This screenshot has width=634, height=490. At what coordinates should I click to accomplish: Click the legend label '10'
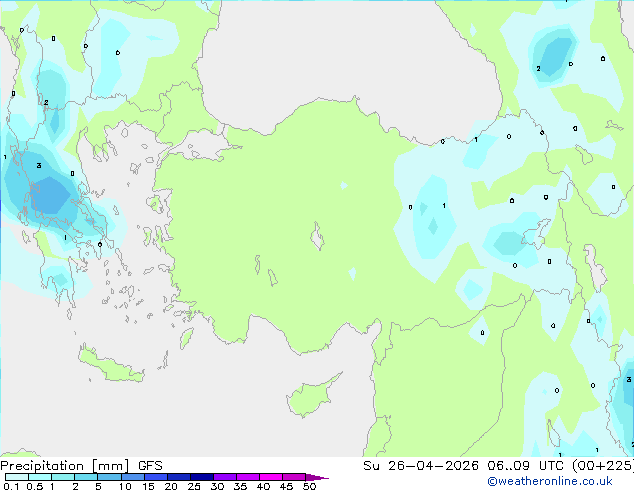click(125, 486)
